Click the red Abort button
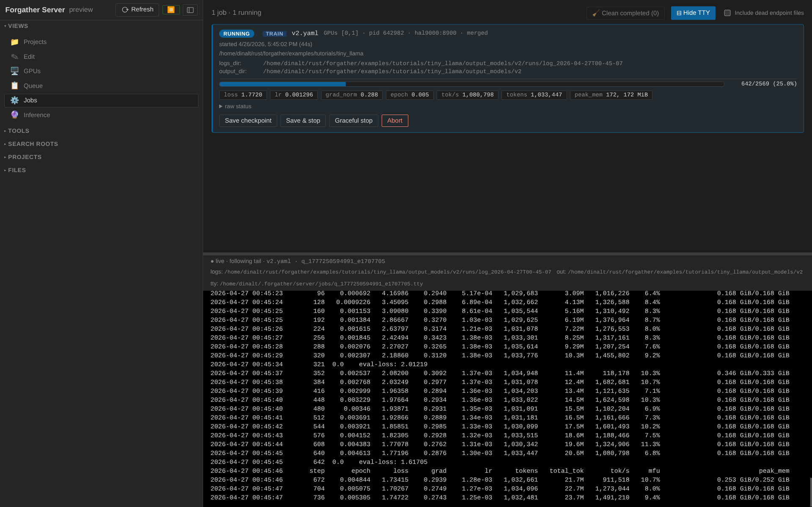This screenshot has height=507, width=812. click(x=395, y=121)
